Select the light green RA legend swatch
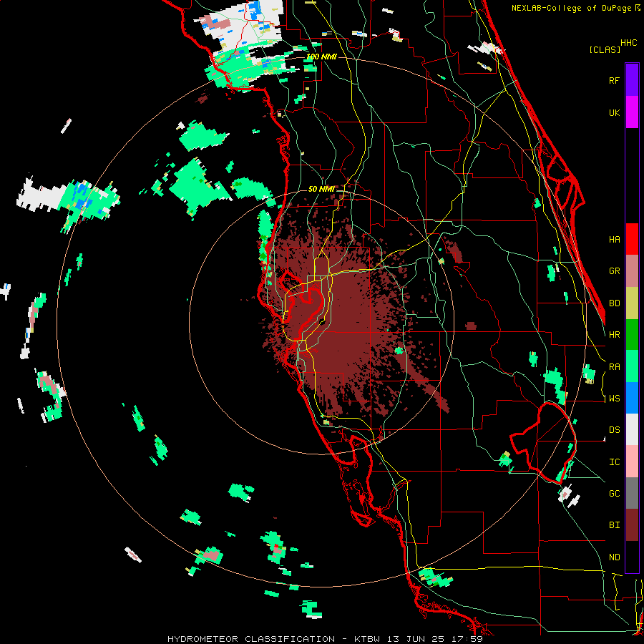644x644 pixels. pyautogui.click(x=632, y=366)
